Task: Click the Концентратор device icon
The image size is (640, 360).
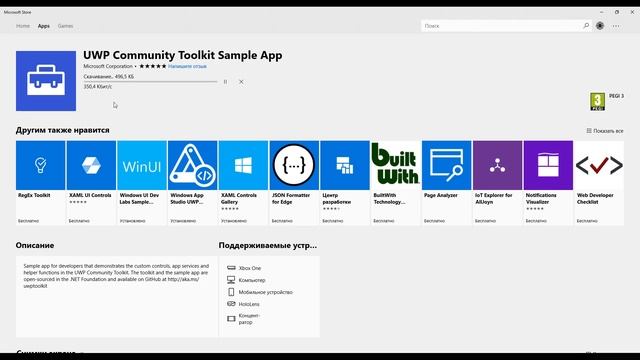Action: click(231, 318)
